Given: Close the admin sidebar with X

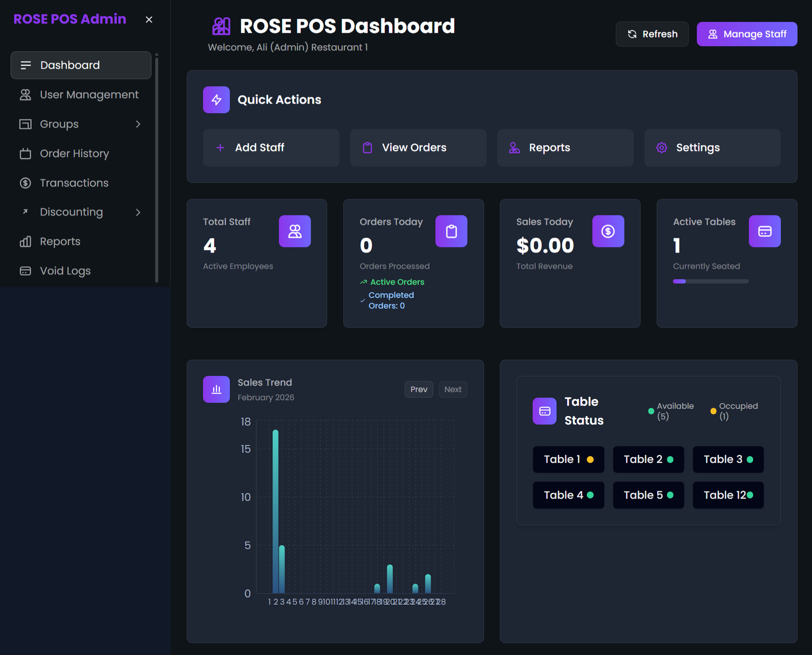Looking at the screenshot, I should (x=149, y=20).
